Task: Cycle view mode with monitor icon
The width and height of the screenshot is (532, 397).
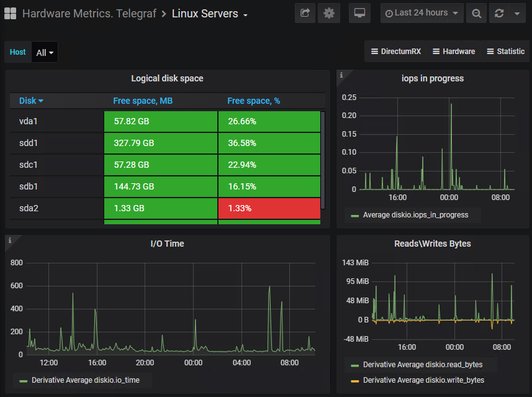Action: (x=359, y=13)
